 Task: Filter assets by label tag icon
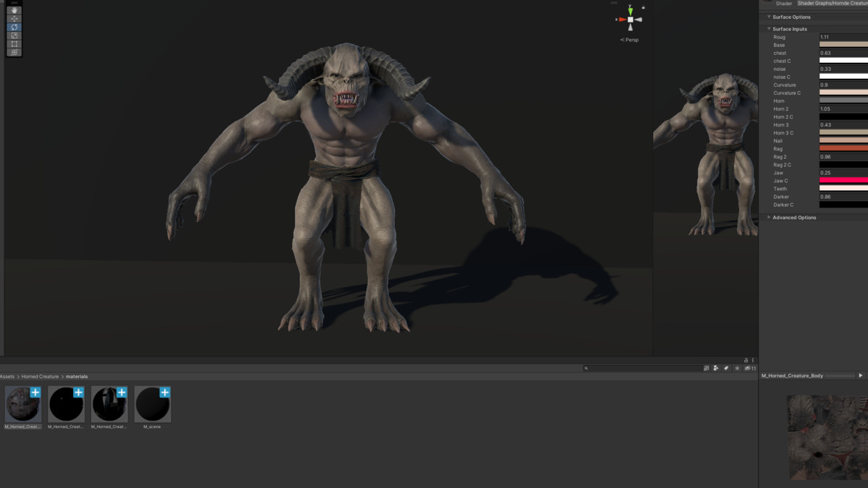click(726, 368)
